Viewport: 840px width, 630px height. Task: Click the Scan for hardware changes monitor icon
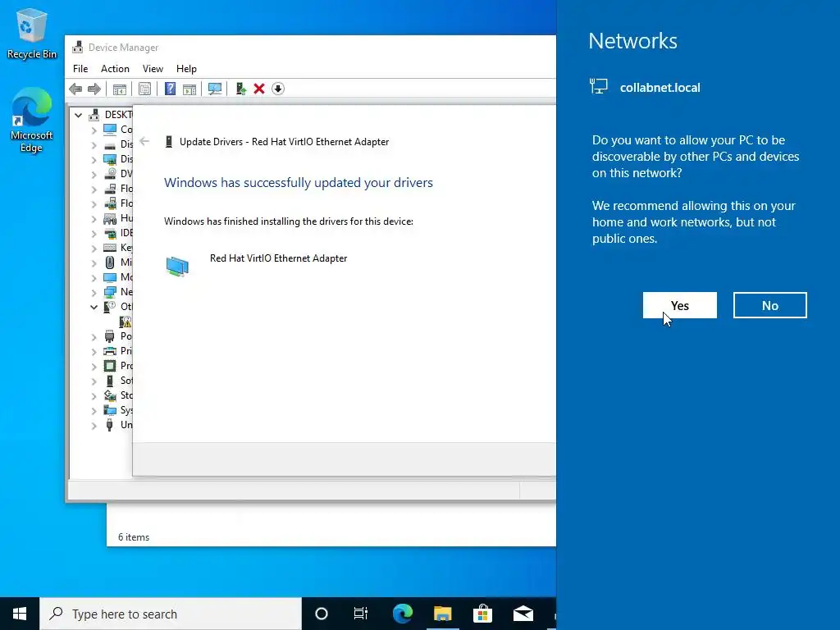(215, 89)
